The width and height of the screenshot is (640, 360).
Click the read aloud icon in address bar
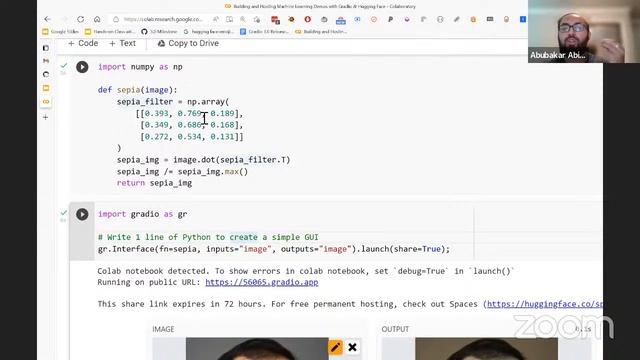point(216,19)
